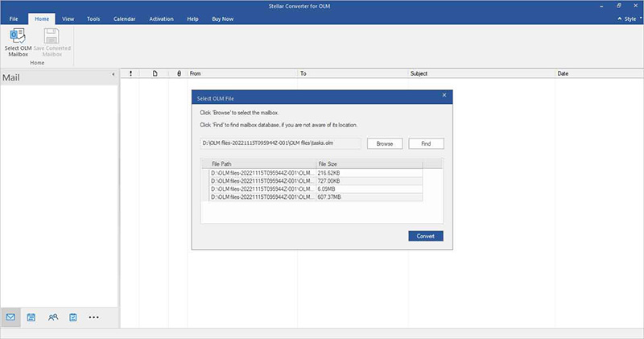Viewport: 644px width, 339px height.
Task: Open the Style dropdown menu
Action: (628, 18)
